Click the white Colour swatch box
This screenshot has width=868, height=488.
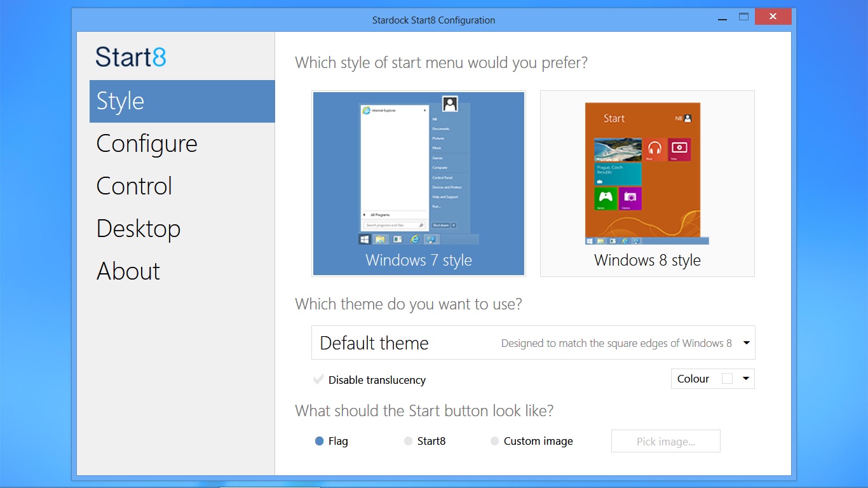coord(728,379)
